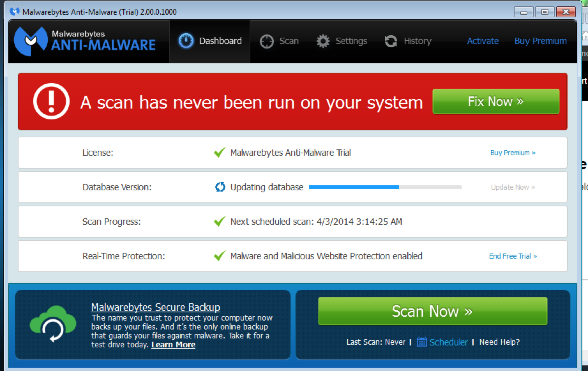Click End Free Trial link
The height and width of the screenshot is (371, 588).
point(513,256)
